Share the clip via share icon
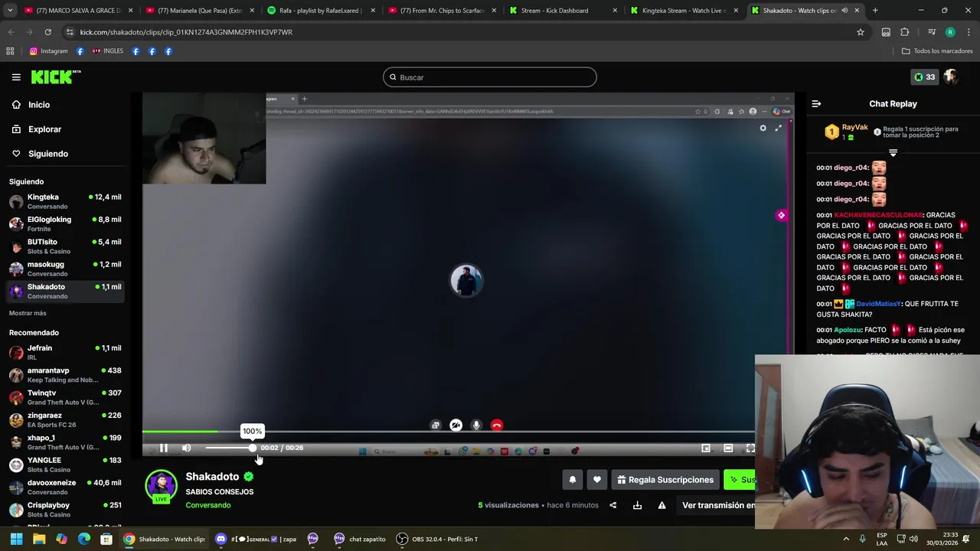Viewport: 980px width, 551px height. click(612, 505)
